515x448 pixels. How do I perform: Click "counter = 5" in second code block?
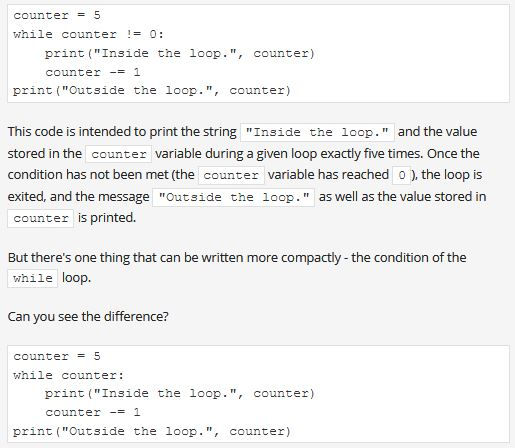tap(57, 356)
